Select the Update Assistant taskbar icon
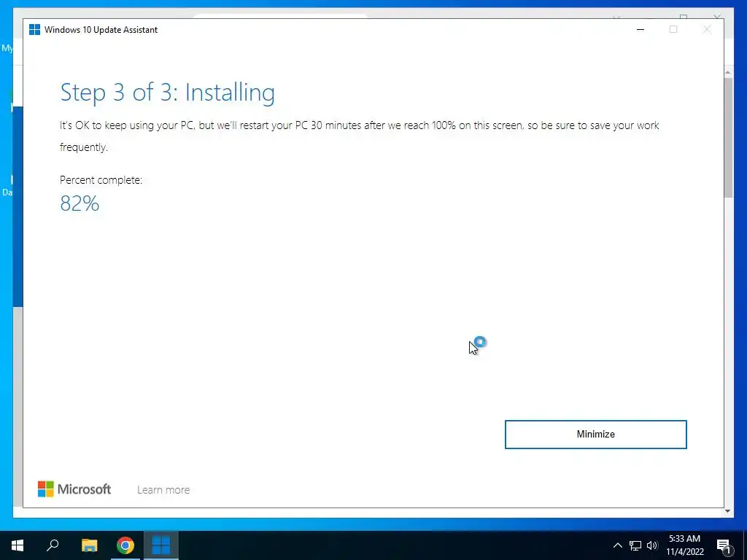The image size is (747, 560). 161,545
